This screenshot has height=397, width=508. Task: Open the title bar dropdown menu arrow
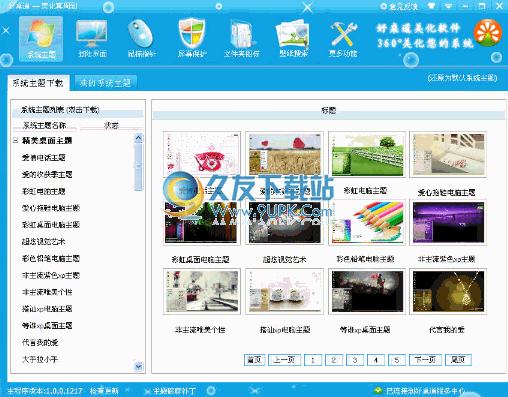tap(449, 6)
